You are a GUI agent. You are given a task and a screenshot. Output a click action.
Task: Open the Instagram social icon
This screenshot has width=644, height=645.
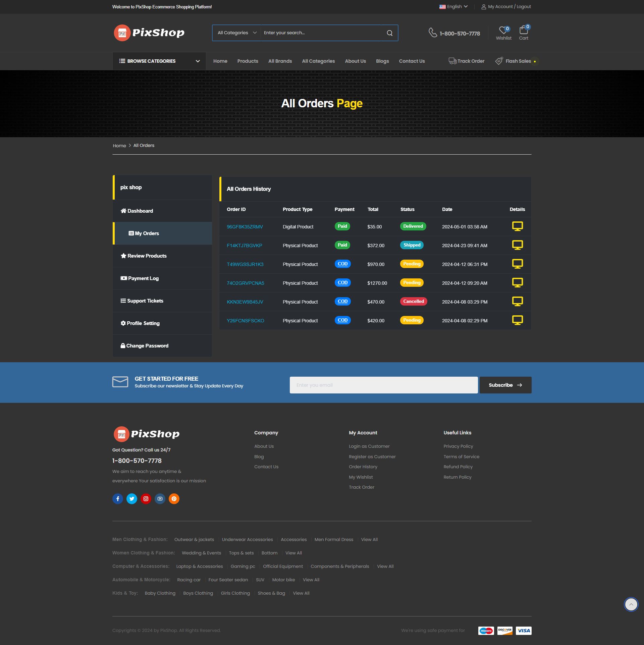point(146,499)
